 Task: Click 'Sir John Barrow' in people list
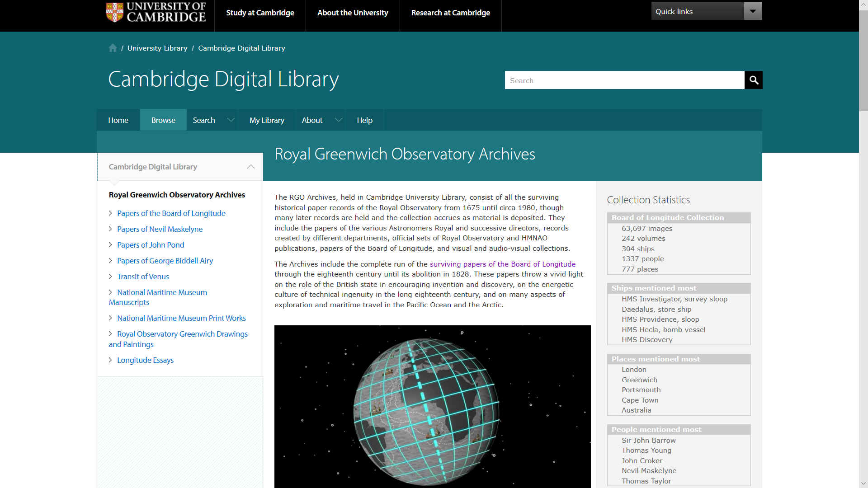[648, 441]
